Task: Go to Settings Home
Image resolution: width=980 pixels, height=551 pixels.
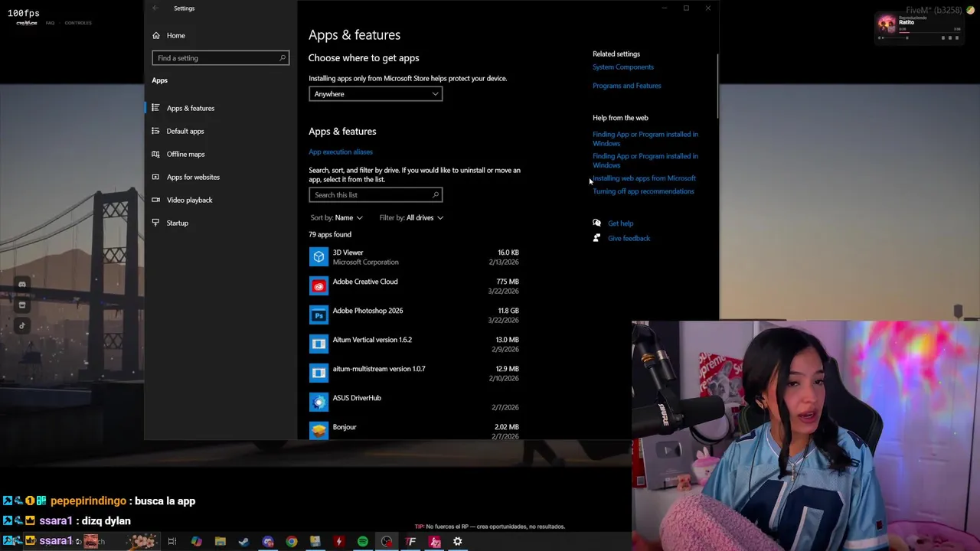Action: 168,35
